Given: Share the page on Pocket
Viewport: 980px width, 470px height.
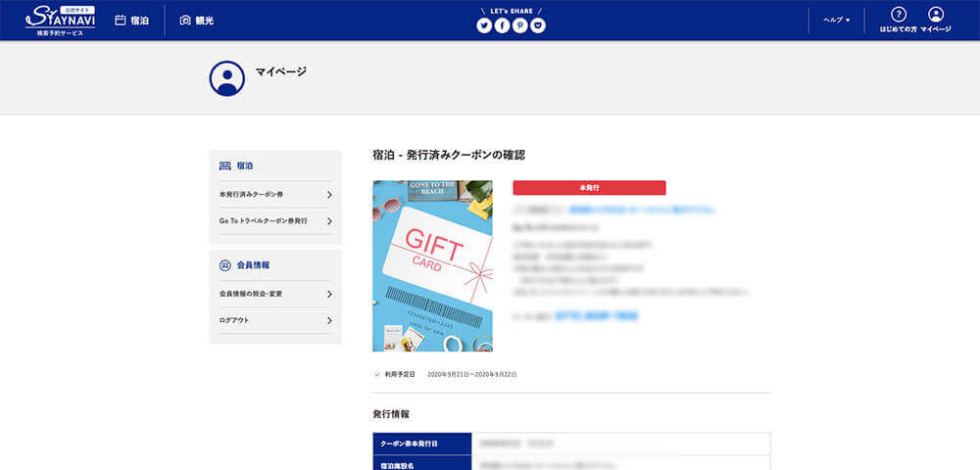Looking at the screenshot, I should pos(538,25).
